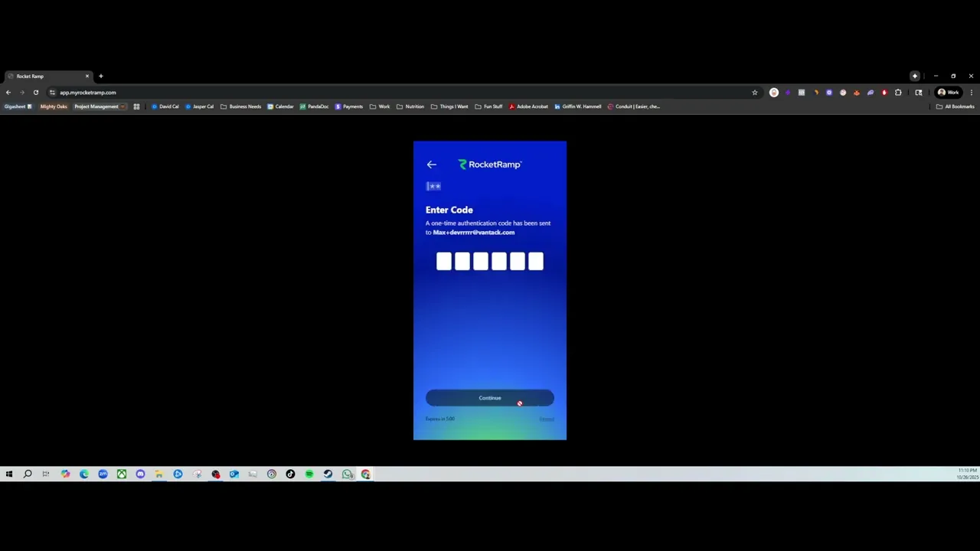Expand the Nutrition bookmark folder
This screenshot has height=551, width=980.
click(410, 106)
